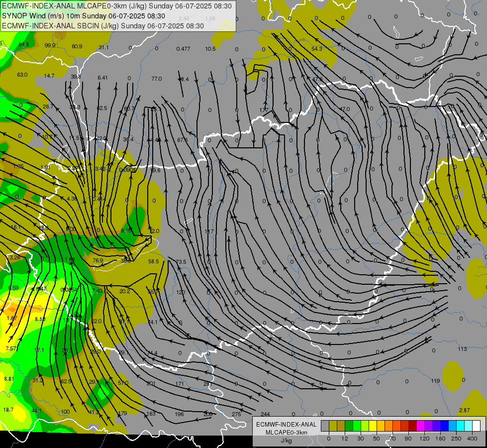Click the dark green legend swatch
This screenshot has height=448, width=487.
[349, 426]
